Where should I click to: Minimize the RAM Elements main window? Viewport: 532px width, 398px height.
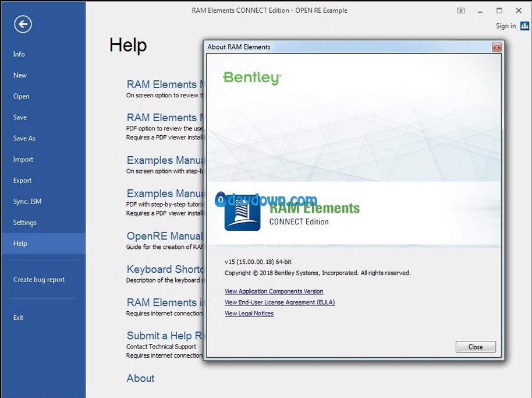pos(480,11)
